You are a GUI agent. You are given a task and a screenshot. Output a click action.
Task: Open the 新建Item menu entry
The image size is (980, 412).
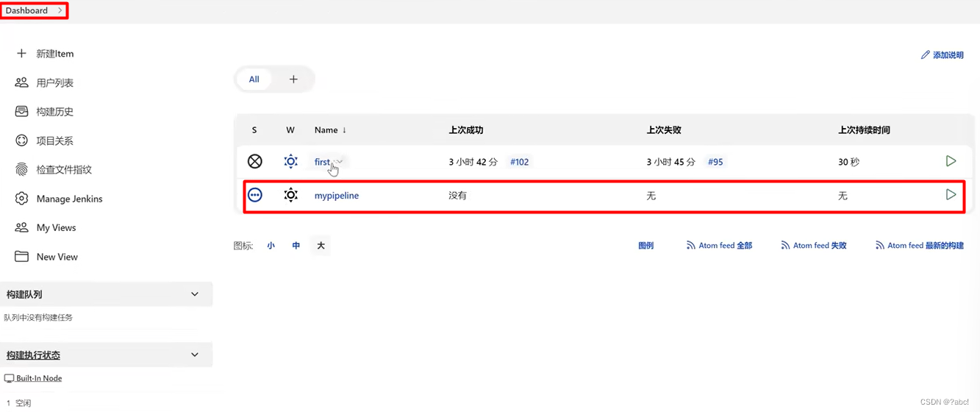point(55,54)
